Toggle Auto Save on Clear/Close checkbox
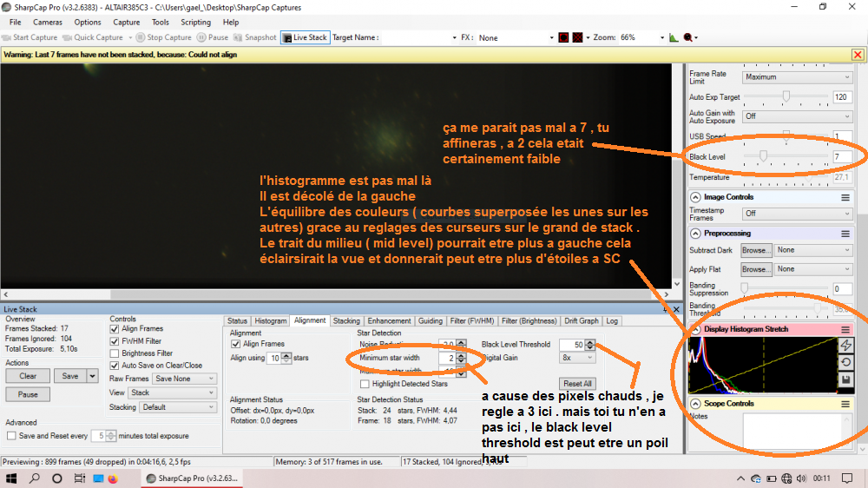This screenshot has width=868, height=488. tap(115, 366)
